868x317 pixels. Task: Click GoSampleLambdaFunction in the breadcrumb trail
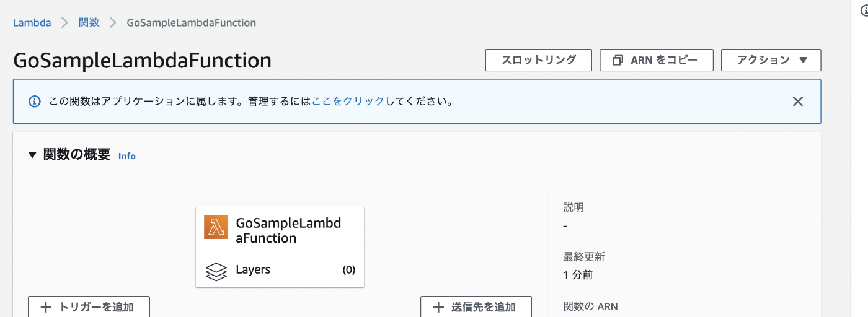(191, 23)
